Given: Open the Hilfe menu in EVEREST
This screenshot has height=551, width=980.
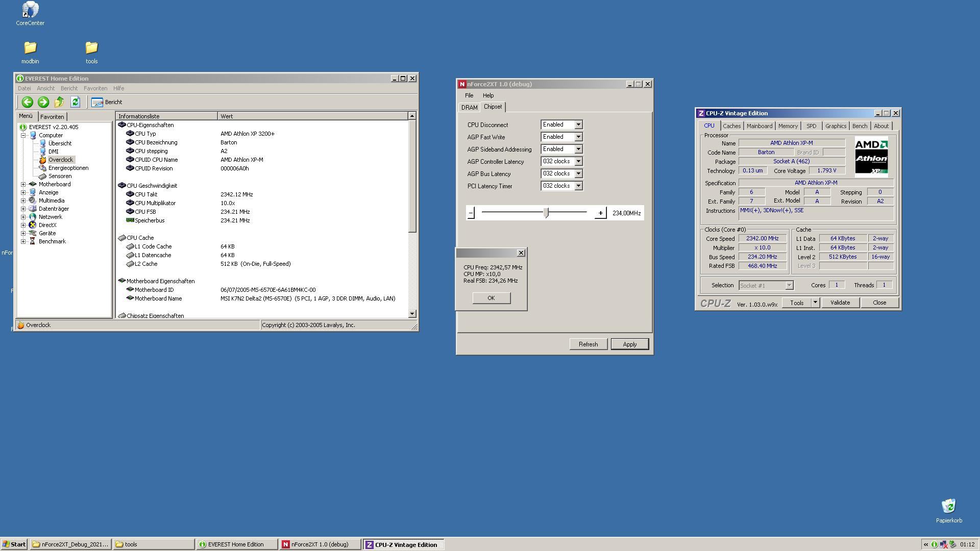Looking at the screenshot, I should coord(118,88).
